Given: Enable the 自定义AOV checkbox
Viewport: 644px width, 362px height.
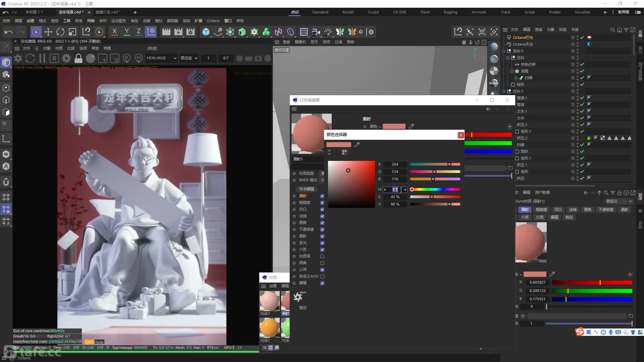Looking at the screenshot, I should (322, 277).
